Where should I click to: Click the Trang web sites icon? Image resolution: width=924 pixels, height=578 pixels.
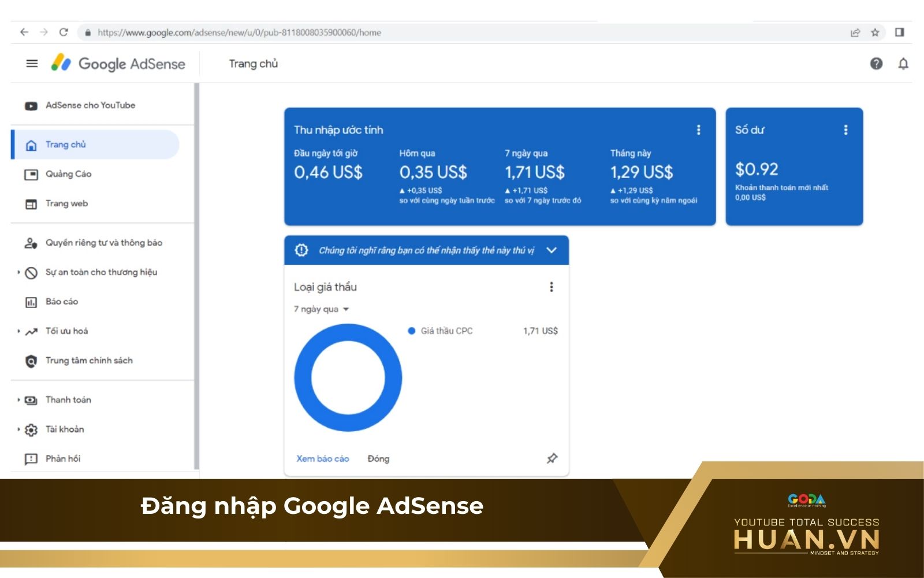(31, 204)
